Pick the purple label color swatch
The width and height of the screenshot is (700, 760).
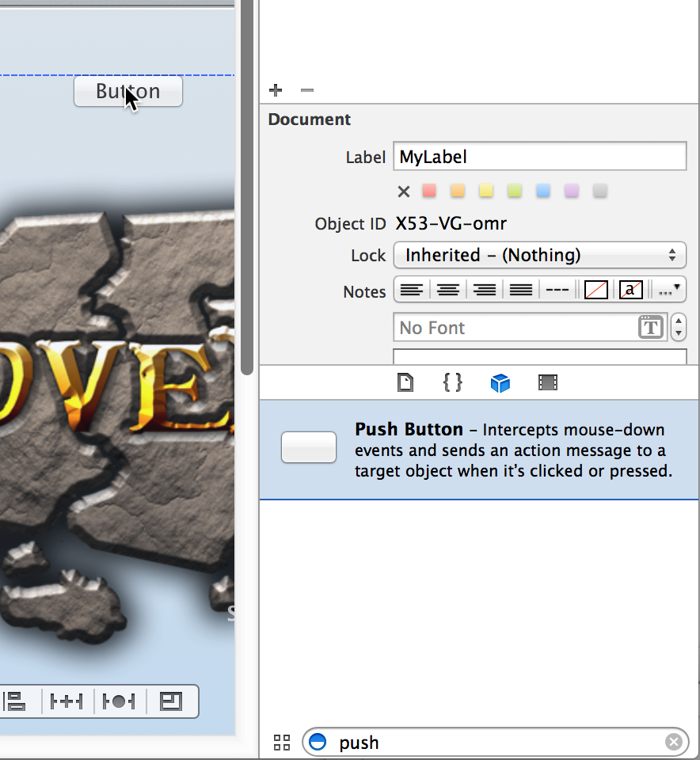[572, 191]
